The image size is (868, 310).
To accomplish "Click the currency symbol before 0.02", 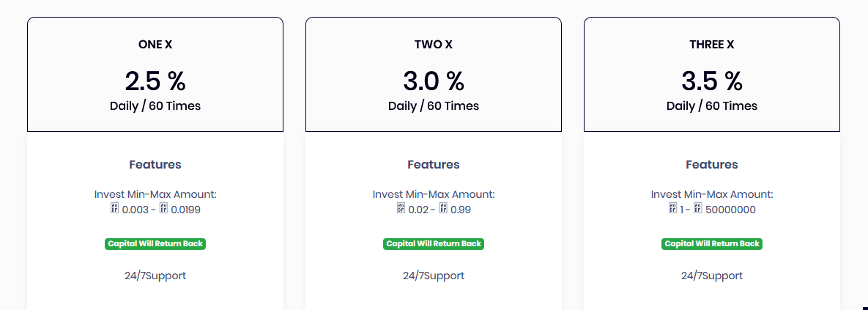I will pyautogui.click(x=401, y=210).
